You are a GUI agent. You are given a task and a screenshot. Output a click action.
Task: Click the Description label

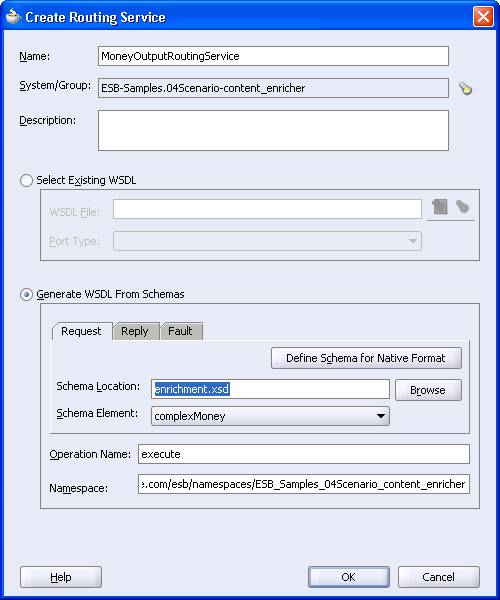[x=47, y=120]
